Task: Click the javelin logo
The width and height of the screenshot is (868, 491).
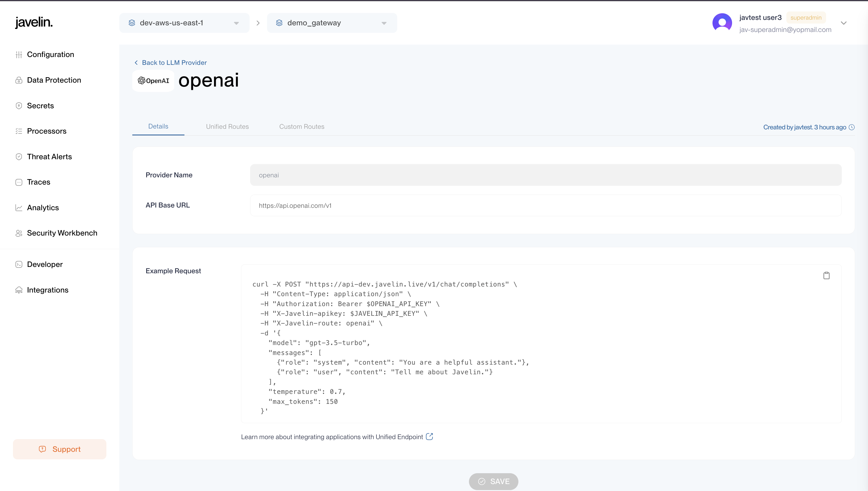Action: (34, 22)
